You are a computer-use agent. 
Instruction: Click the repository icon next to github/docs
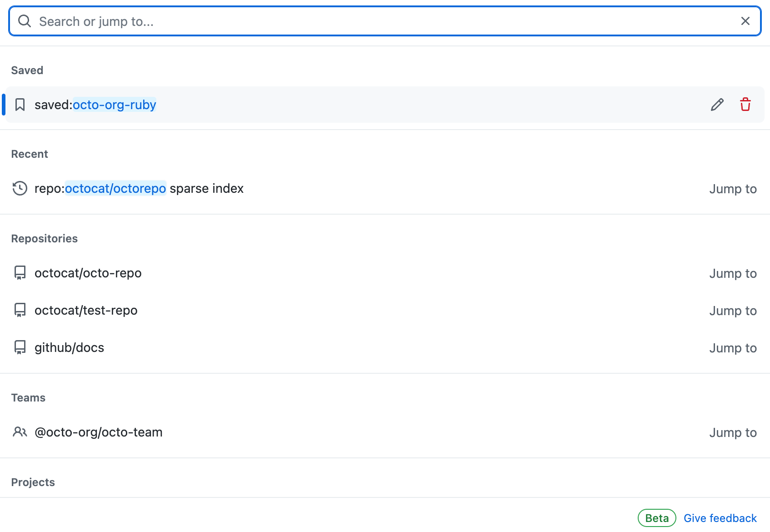(x=20, y=347)
